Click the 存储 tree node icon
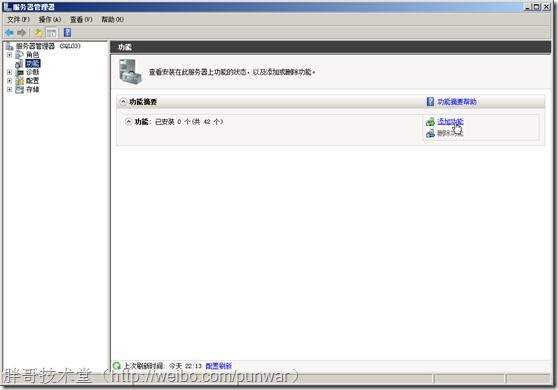The height and width of the screenshot is (390, 558). [x=20, y=89]
